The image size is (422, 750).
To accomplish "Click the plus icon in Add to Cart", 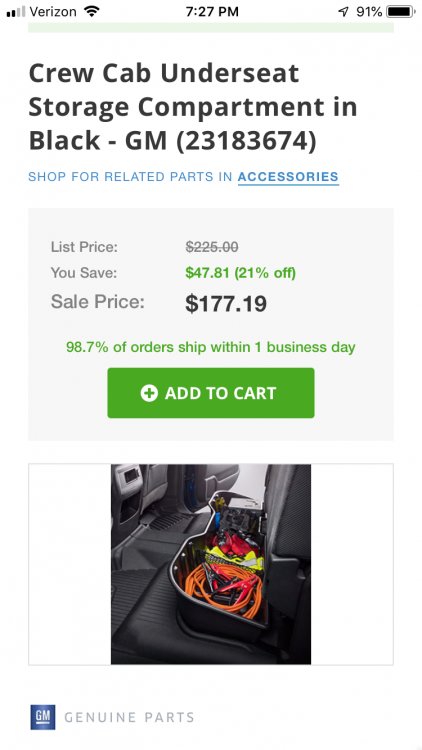I will (x=149, y=393).
